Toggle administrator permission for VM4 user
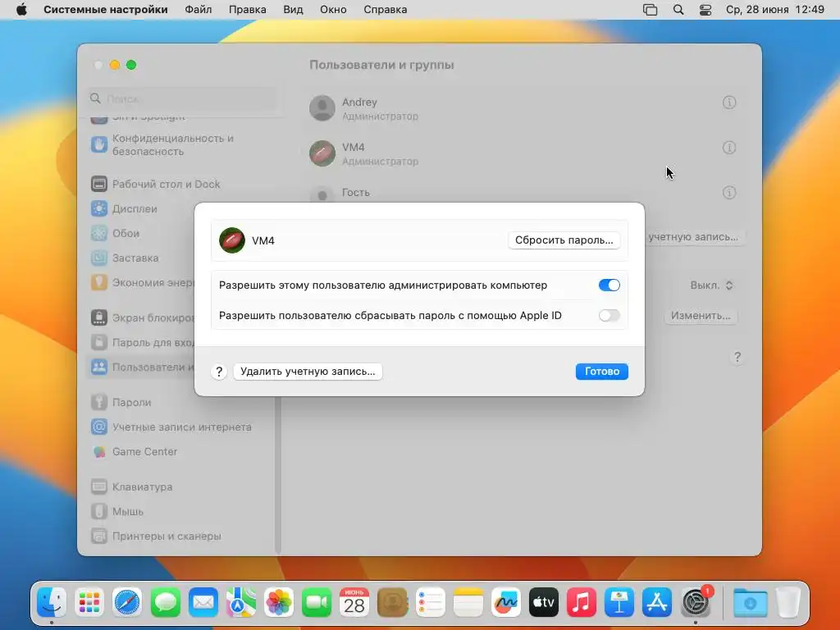This screenshot has height=630, width=840. click(609, 285)
